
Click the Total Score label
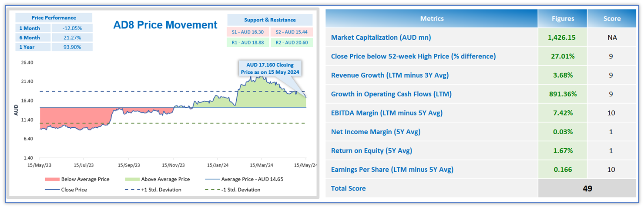349,188
